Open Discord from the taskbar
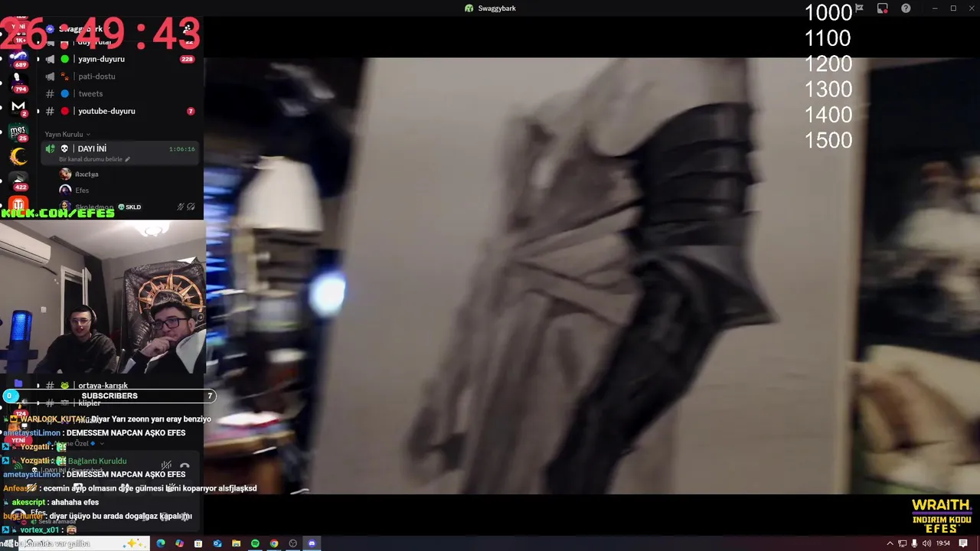The image size is (980, 551). coord(312,543)
